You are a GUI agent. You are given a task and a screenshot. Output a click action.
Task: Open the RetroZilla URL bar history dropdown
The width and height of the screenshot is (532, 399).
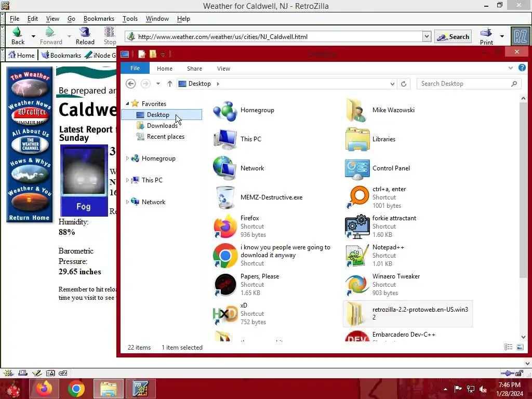(427, 36)
